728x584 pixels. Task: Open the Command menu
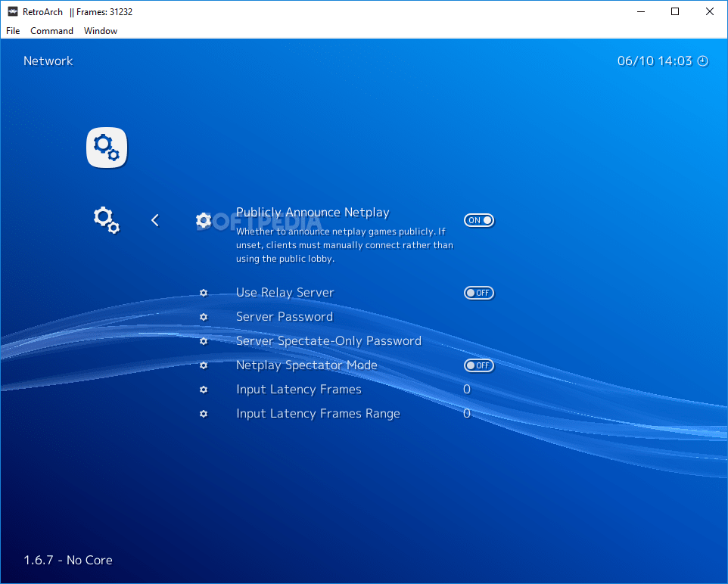point(51,31)
